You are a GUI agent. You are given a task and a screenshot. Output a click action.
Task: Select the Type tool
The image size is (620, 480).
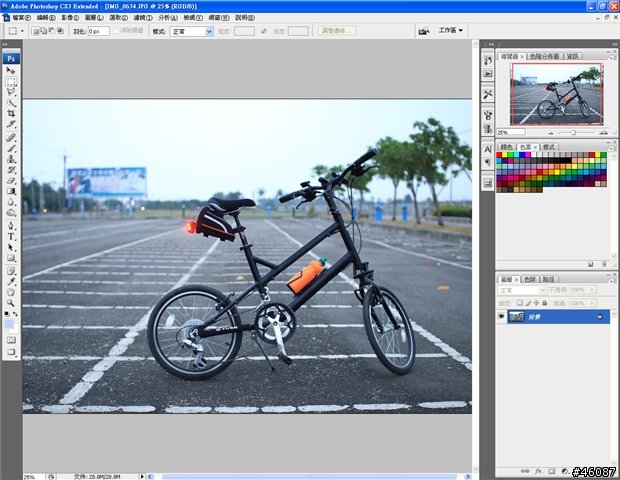(x=11, y=236)
